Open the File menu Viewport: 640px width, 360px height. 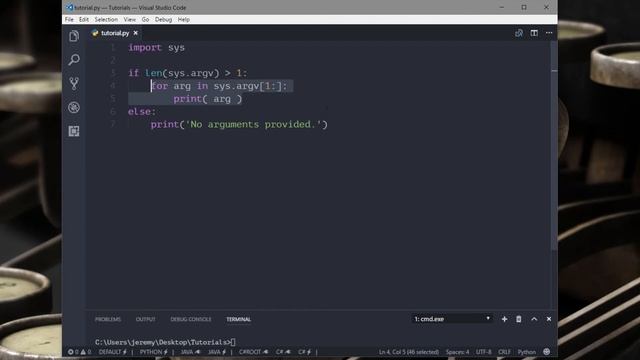pos(69,20)
